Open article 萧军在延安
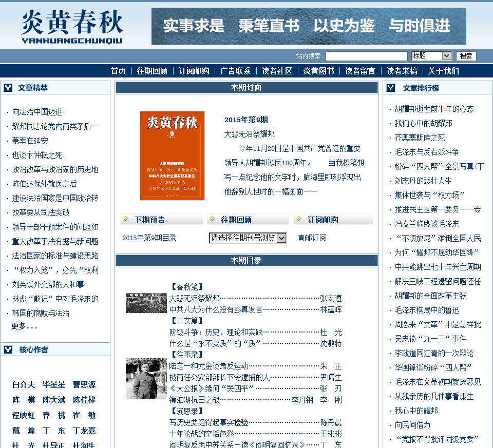This screenshot has height=448, width=493. tap(30, 141)
